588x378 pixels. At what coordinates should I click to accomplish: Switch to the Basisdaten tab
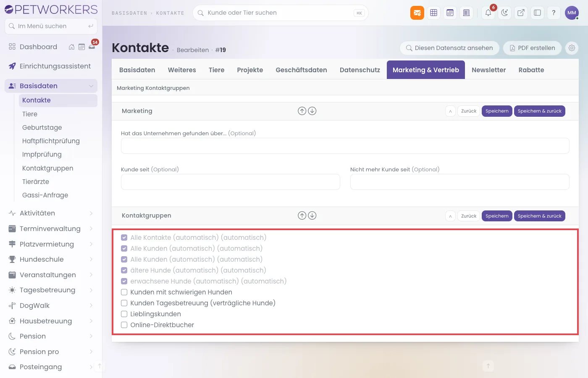[137, 70]
